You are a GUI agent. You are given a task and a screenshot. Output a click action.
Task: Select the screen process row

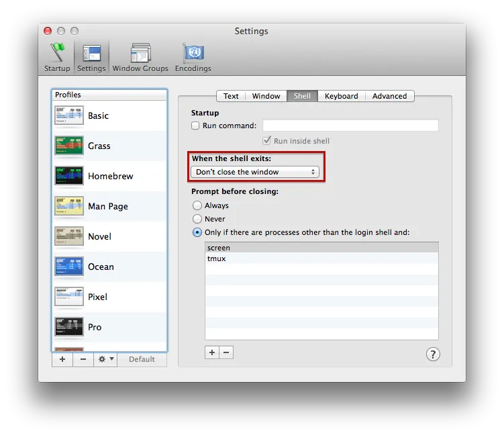[321, 248]
